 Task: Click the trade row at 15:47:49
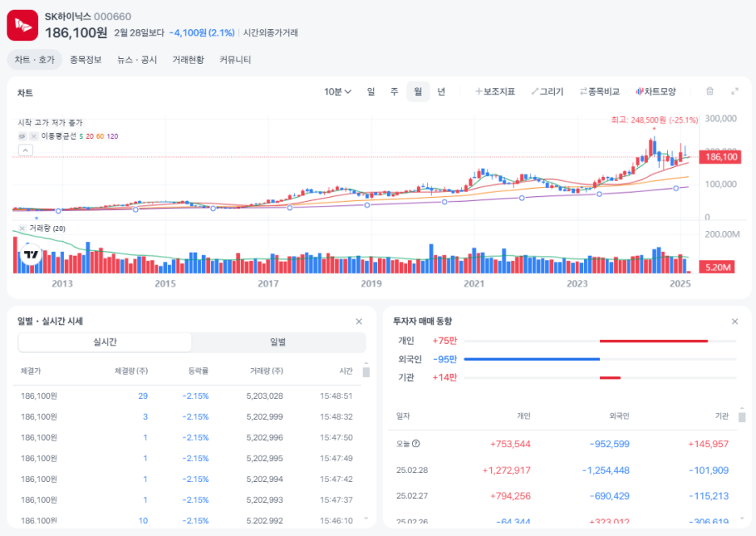point(187,459)
